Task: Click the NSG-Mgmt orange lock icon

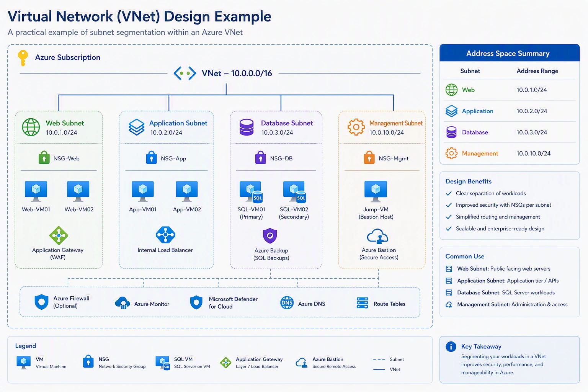Action: pyautogui.click(x=369, y=157)
